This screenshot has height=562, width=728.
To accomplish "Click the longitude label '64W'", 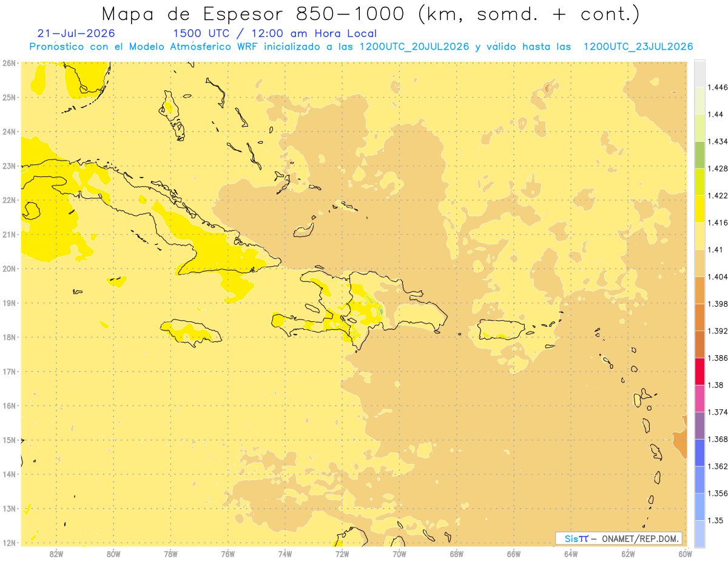I will pyautogui.click(x=570, y=554).
